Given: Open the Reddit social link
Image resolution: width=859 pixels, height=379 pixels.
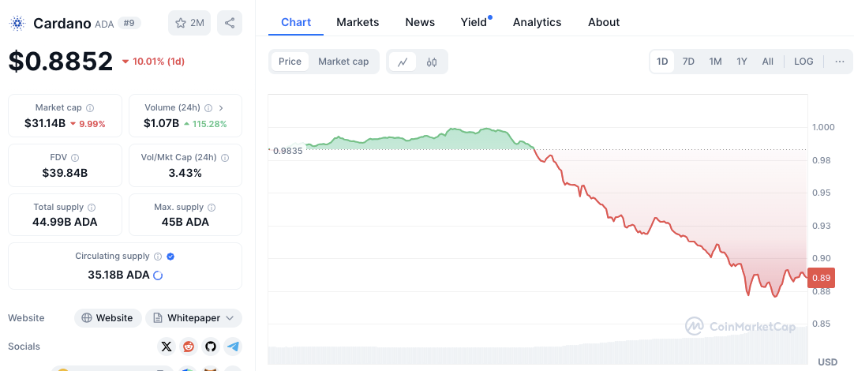Looking at the screenshot, I should [188, 346].
